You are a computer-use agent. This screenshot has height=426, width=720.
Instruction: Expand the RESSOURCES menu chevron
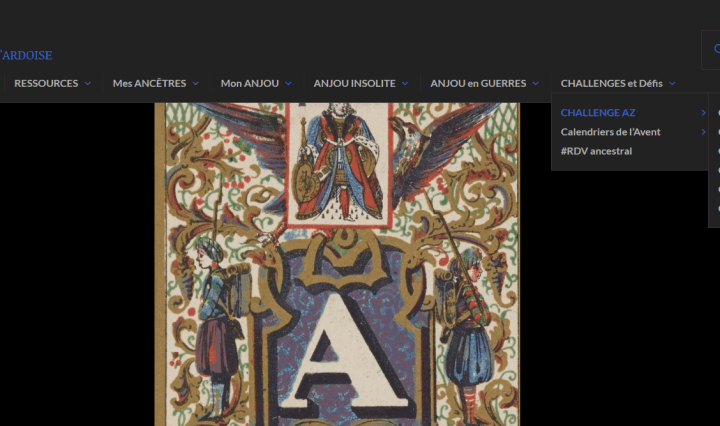[88, 84]
